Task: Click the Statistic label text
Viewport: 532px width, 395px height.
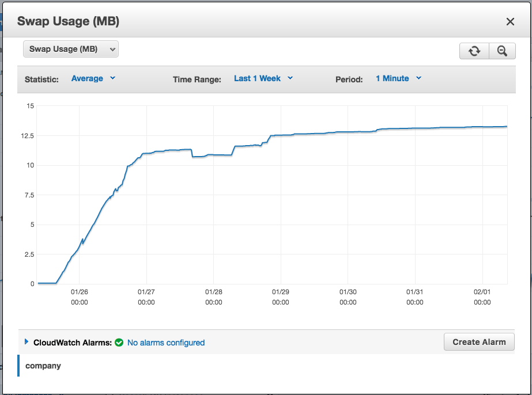Action: [41, 79]
